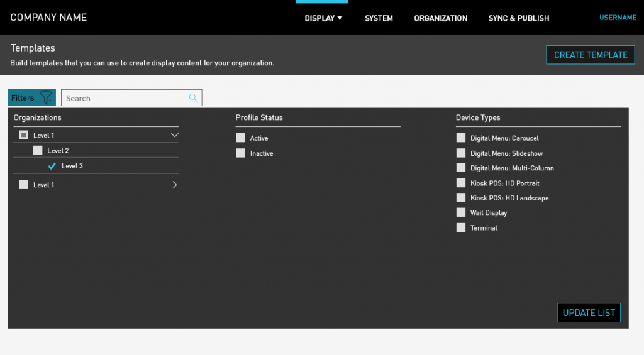Switch to Sync & Publish

click(519, 18)
